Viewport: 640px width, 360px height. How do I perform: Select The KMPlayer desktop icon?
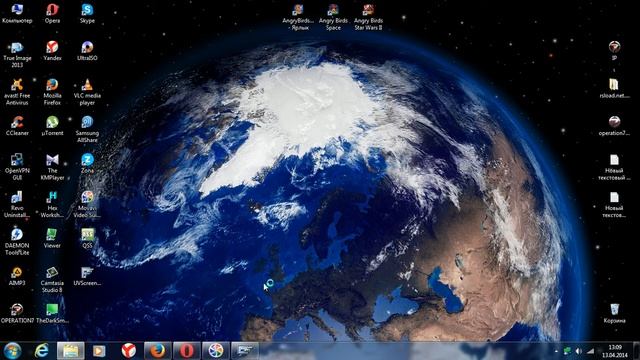coord(52,167)
